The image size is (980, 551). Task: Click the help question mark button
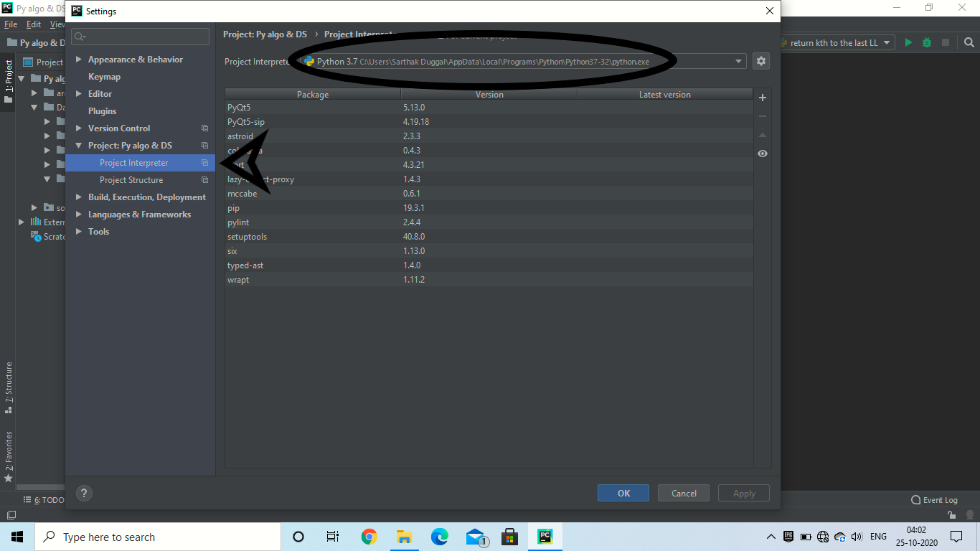84,493
